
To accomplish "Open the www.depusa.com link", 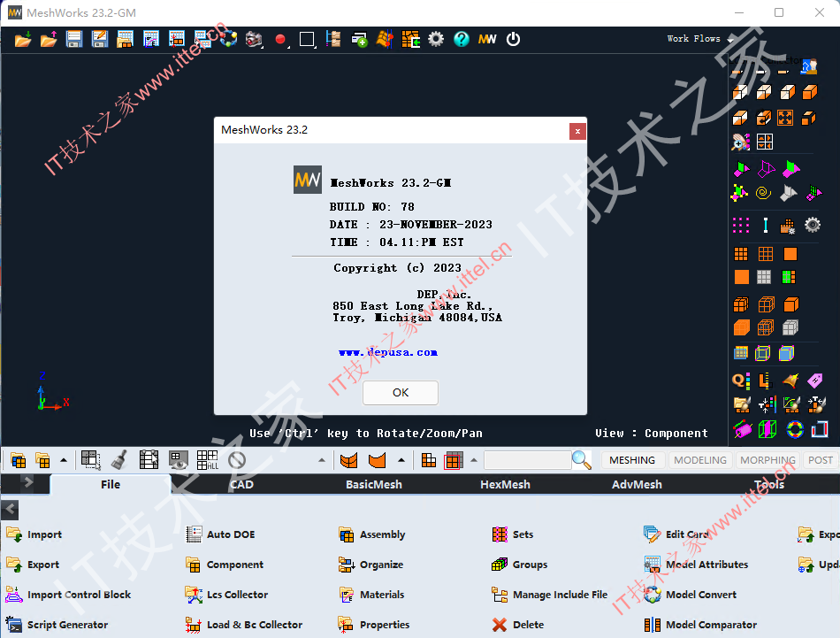I will coord(388,352).
